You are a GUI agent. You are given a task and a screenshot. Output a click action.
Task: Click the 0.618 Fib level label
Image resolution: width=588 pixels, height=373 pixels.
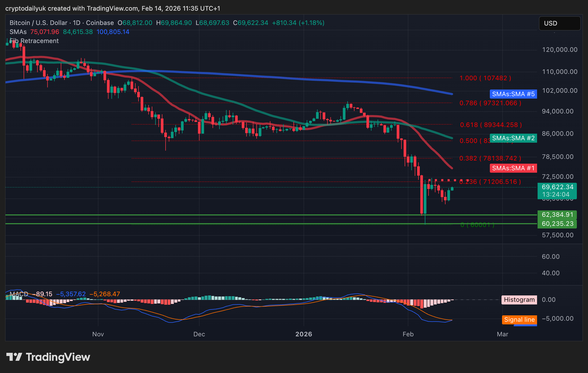(491, 125)
